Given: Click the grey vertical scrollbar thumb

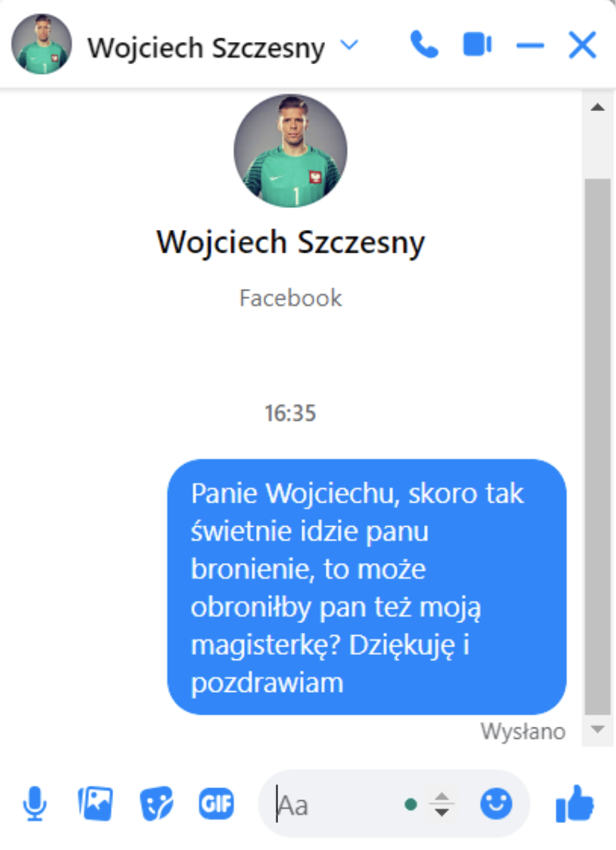Looking at the screenshot, I should coord(598,446).
